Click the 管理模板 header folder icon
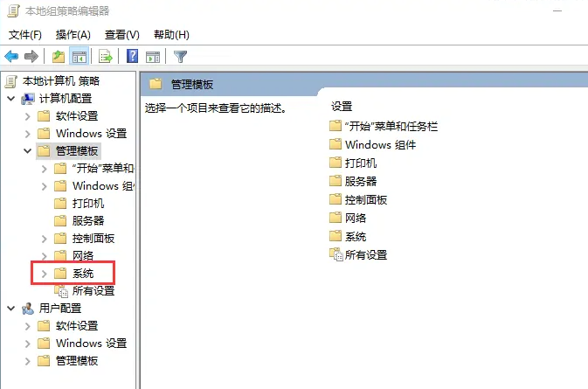The image size is (588, 389). (156, 84)
